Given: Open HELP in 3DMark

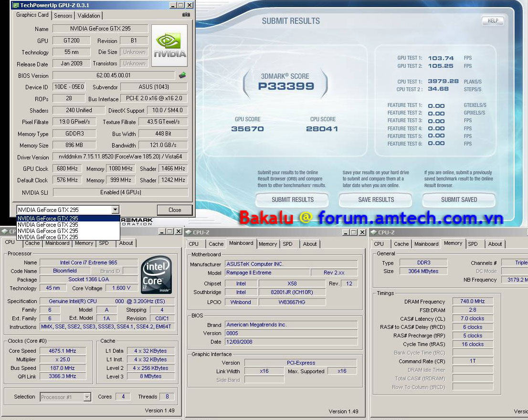Looking at the screenshot, I should pyautogui.click(x=493, y=21).
